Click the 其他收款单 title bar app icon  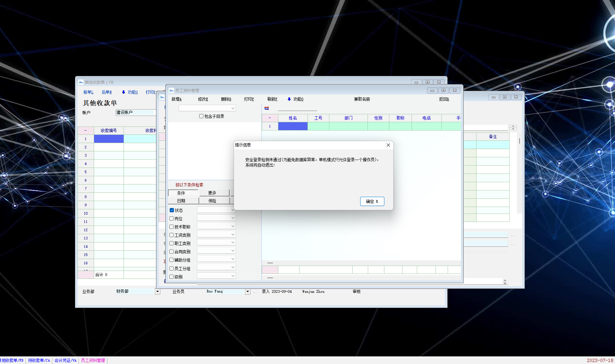pos(81,82)
